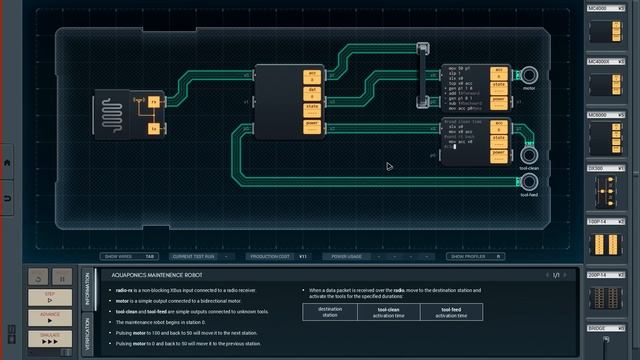Click the 'destination station' packet cell

click(330, 312)
